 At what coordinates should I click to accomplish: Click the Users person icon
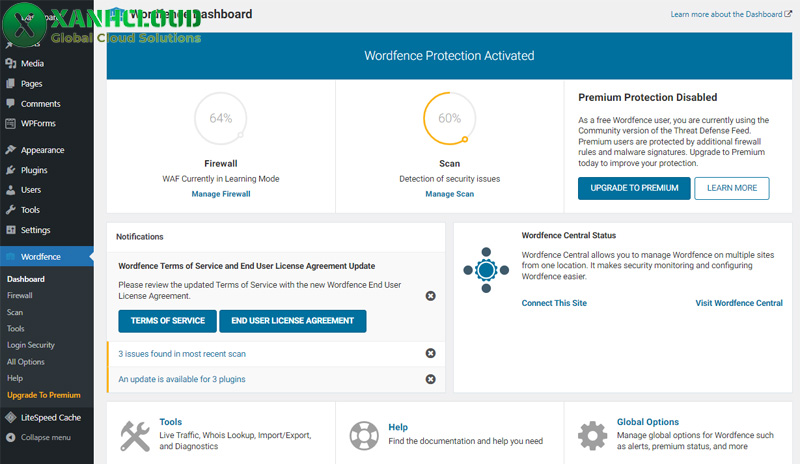[11, 190]
